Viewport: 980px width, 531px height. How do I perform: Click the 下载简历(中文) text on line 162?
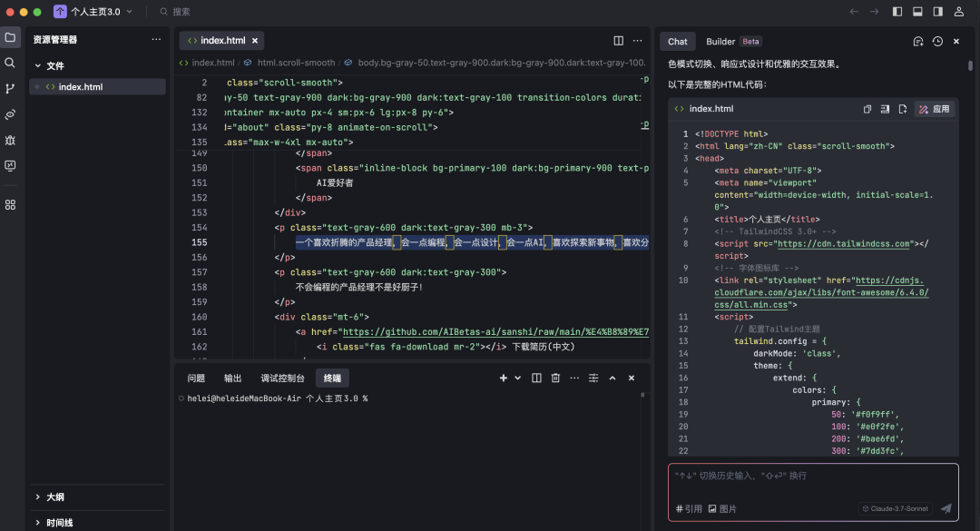tap(544, 347)
